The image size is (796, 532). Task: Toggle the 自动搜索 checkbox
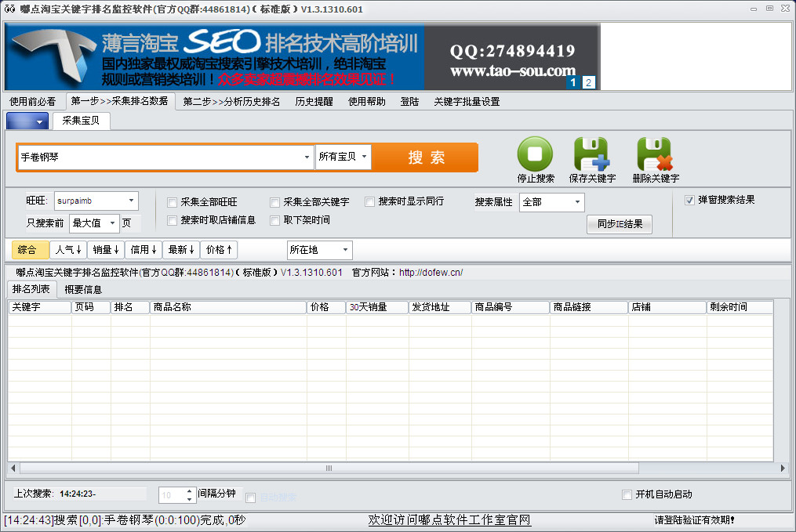[x=250, y=498]
